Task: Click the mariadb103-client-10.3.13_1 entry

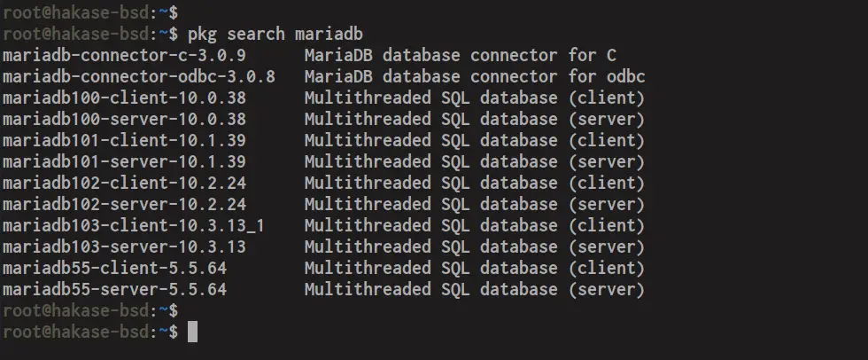Action: [134, 225]
